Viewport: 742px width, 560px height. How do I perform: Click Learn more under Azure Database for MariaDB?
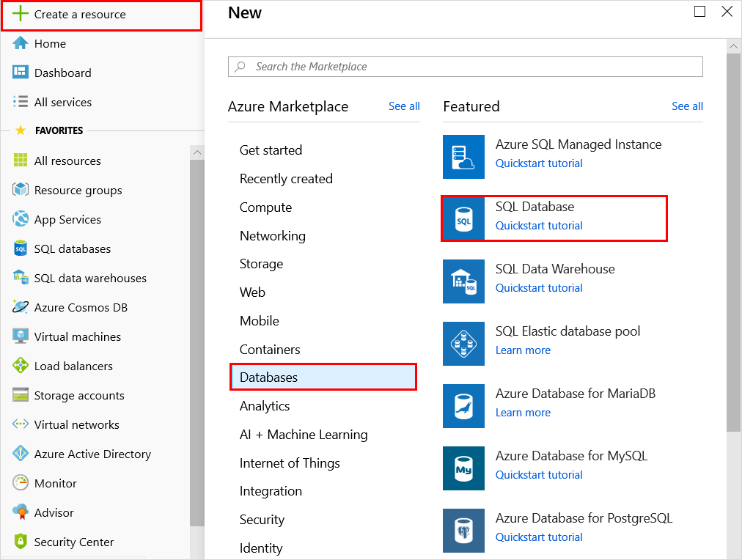coord(523,413)
